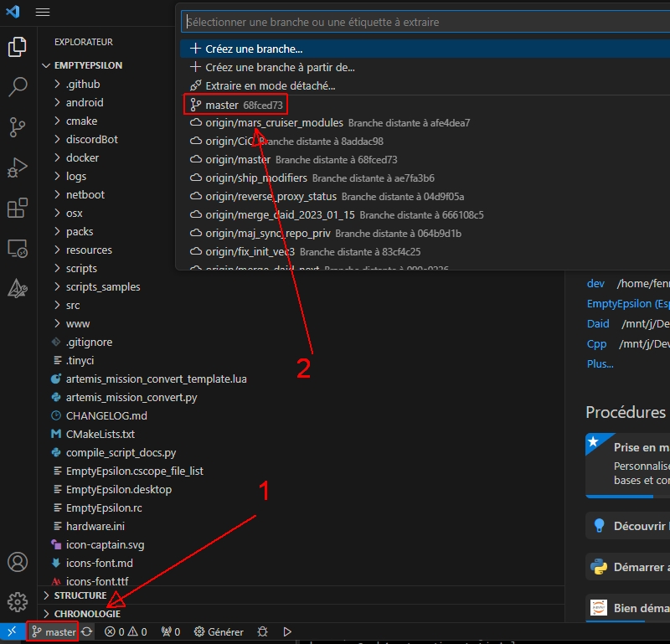Expand the scripts_samples folder
Image resolution: width=670 pixels, height=644 pixels.
point(103,286)
